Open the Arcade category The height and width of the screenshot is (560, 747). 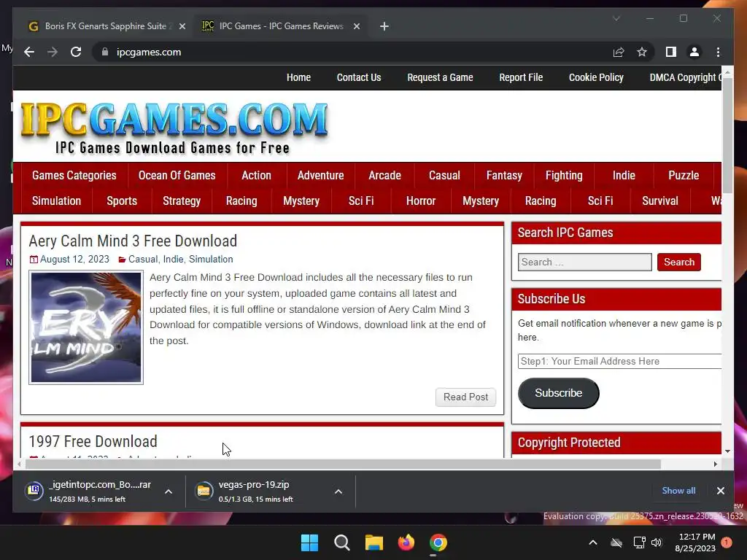384,175
